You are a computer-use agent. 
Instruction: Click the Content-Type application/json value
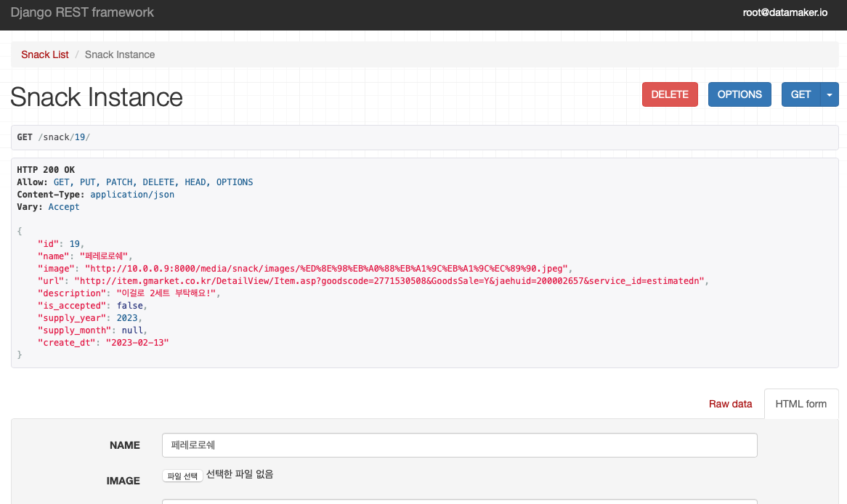(132, 195)
